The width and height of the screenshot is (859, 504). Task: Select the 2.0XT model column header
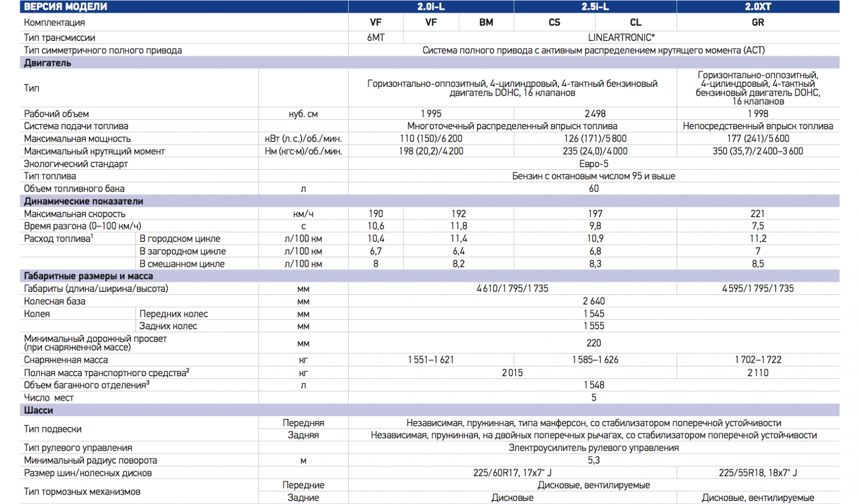click(757, 7)
